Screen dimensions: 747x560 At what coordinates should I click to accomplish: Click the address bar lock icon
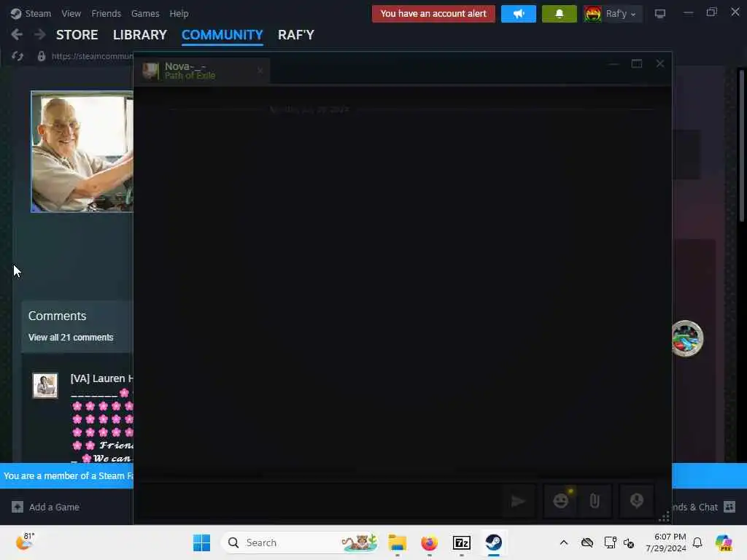click(x=42, y=56)
